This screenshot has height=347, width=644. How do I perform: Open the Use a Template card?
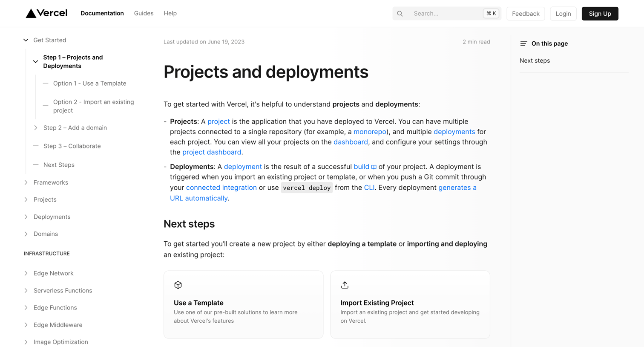pos(244,304)
